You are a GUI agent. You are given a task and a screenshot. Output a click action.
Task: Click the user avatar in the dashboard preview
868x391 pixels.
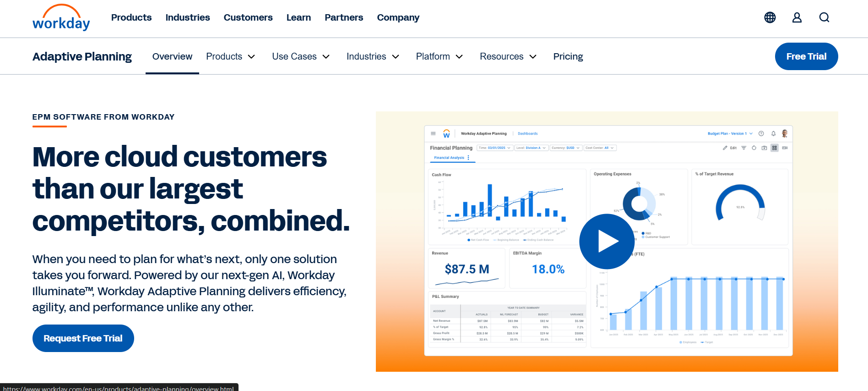point(785,133)
